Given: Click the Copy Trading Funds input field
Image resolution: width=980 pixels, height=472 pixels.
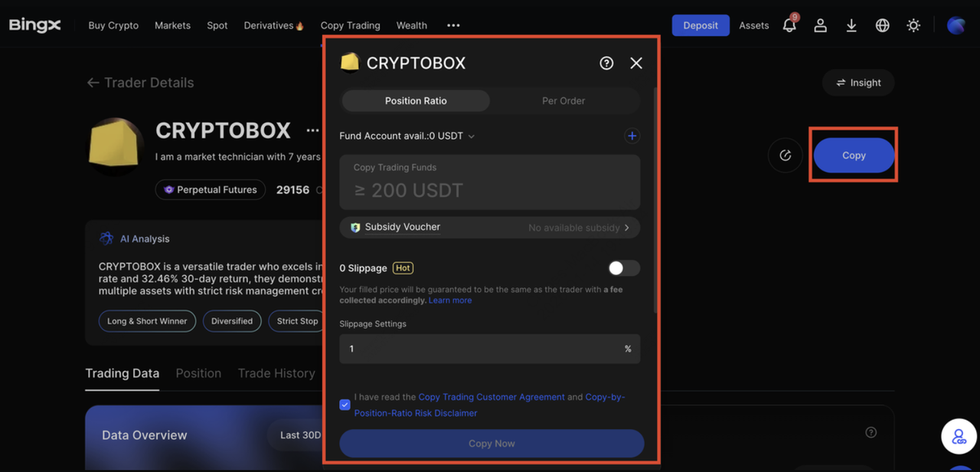Looking at the screenshot, I should point(490,189).
